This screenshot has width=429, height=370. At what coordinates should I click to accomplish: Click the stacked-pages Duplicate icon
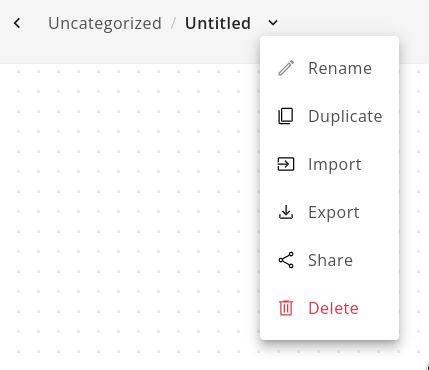[x=286, y=116]
